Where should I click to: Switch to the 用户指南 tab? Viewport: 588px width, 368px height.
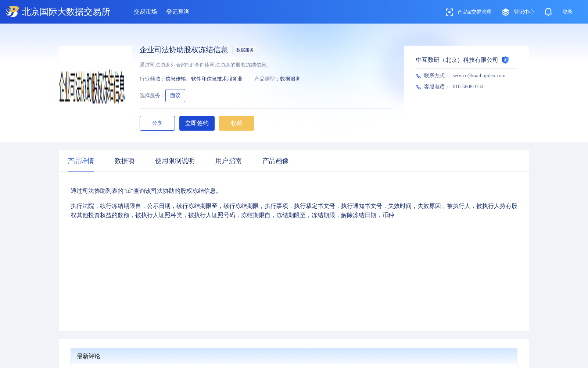229,161
